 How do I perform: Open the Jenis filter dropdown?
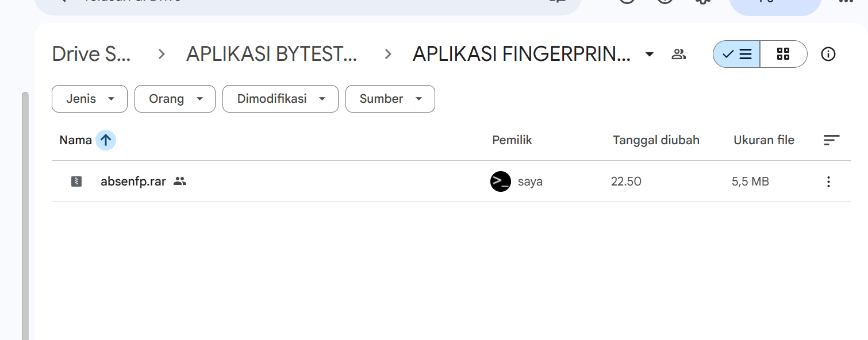89,99
